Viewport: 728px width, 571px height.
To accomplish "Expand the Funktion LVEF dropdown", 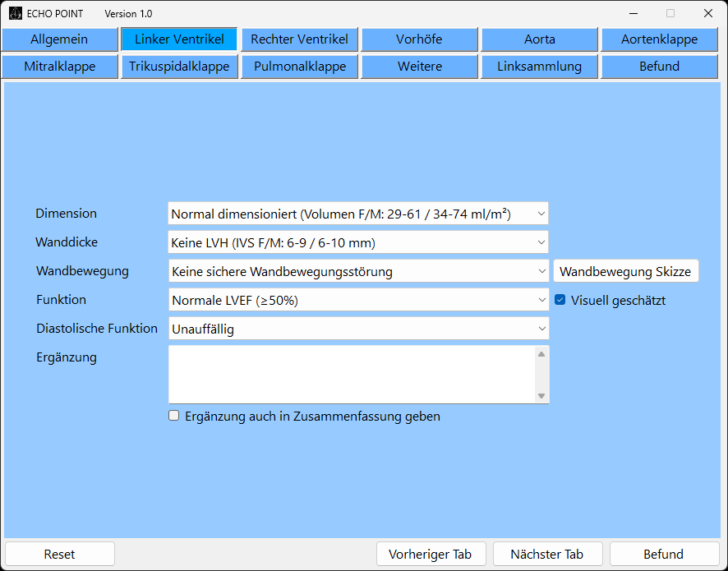I will [x=357, y=300].
